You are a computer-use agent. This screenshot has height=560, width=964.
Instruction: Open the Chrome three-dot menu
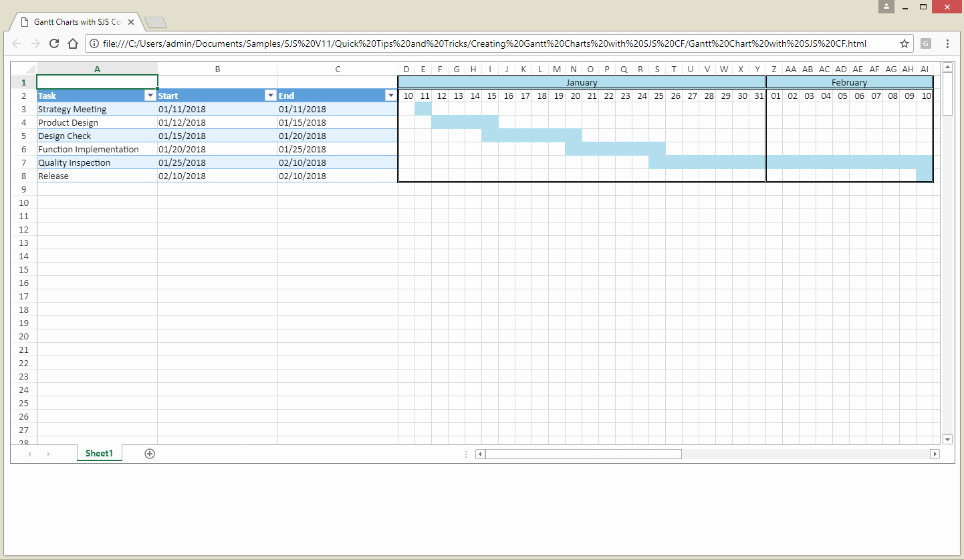[948, 43]
